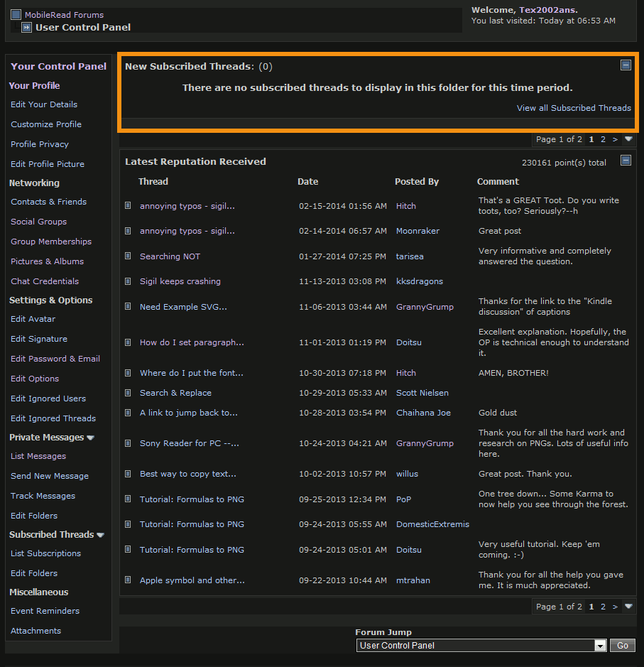The height and width of the screenshot is (667, 644).
Task: Click the MobileRead Forums home icon
Action: click(x=16, y=15)
